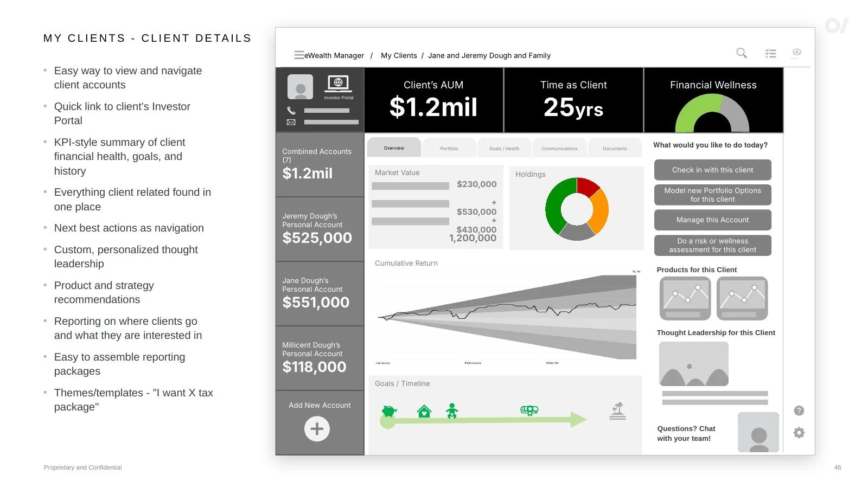Image resolution: width=868 pixels, height=488 pixels.
Task: Open the Communications tab
Action: click(x=559, y=148)
